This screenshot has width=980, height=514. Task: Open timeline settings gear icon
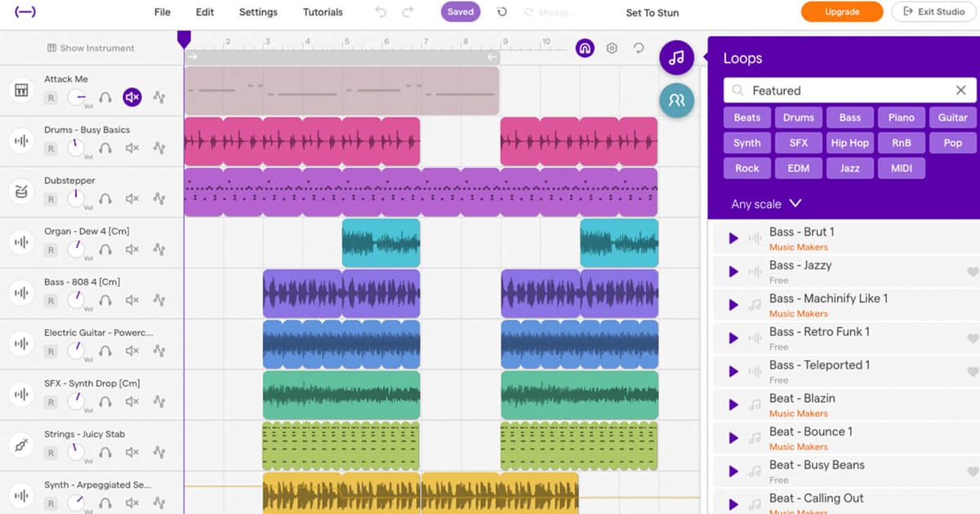pyautogui.click(x=612, y=48)
